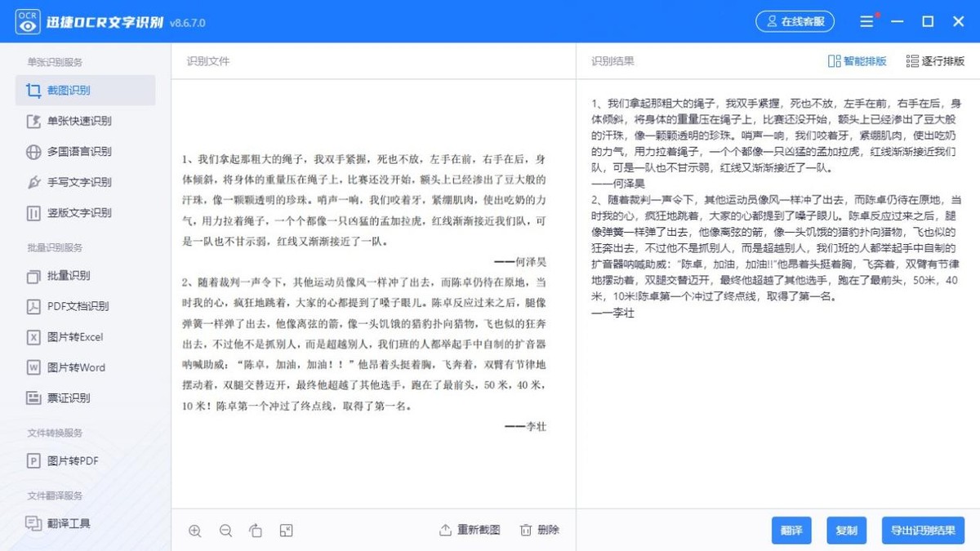Select 竖版文字识别 vertical text recognition
Screen dimensions: 980x551
coord(75,213)
